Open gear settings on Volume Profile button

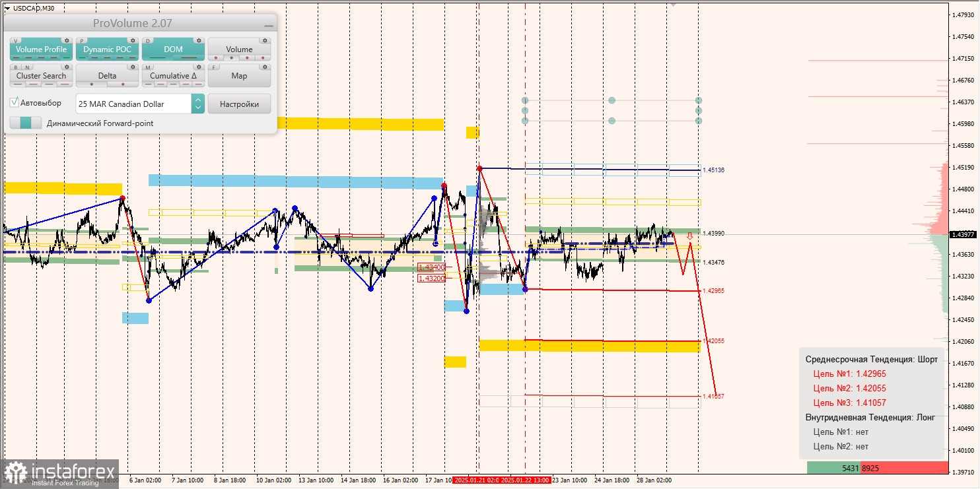[x=67, y=40]
